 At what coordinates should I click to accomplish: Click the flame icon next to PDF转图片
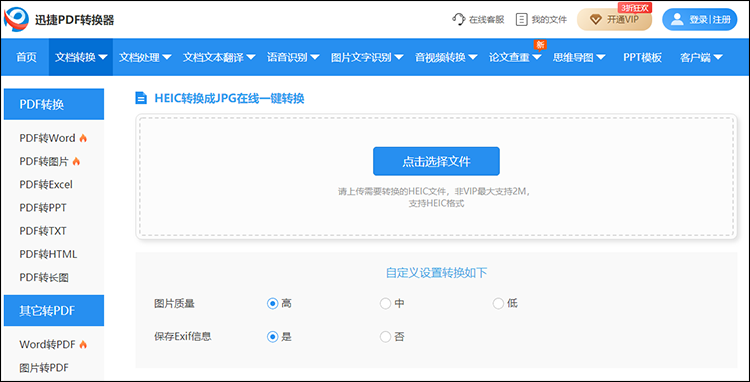[76, 162]
